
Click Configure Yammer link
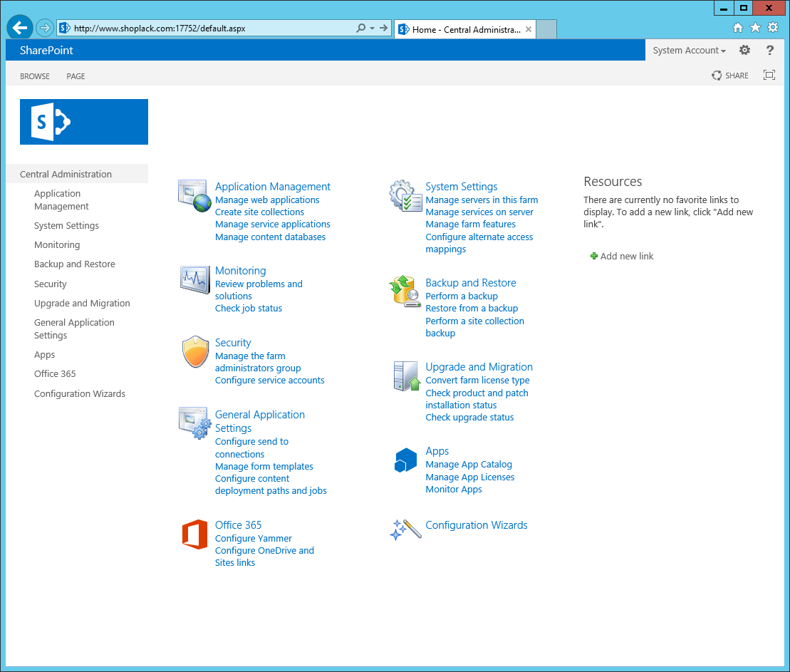[254, 539]
